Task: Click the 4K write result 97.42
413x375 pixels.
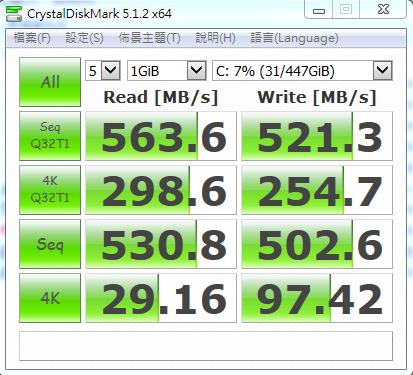Action: pos(317,298)
